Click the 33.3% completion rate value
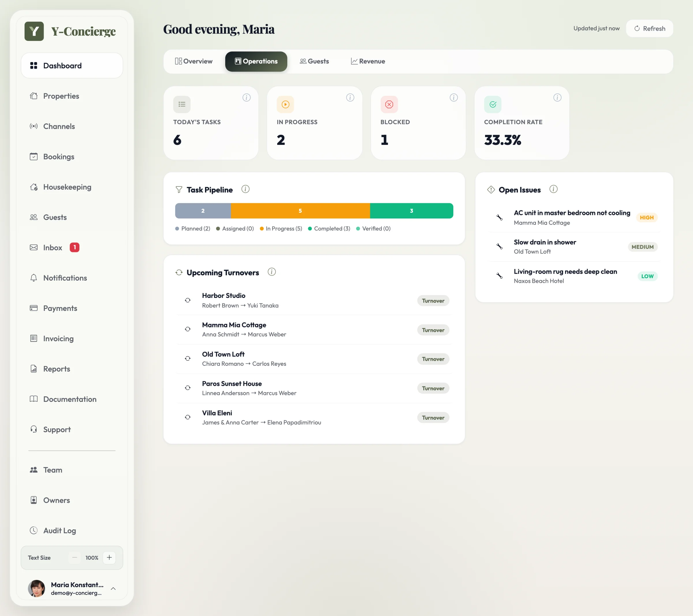Viewport: 693px width, 616px height. [502, 140]
